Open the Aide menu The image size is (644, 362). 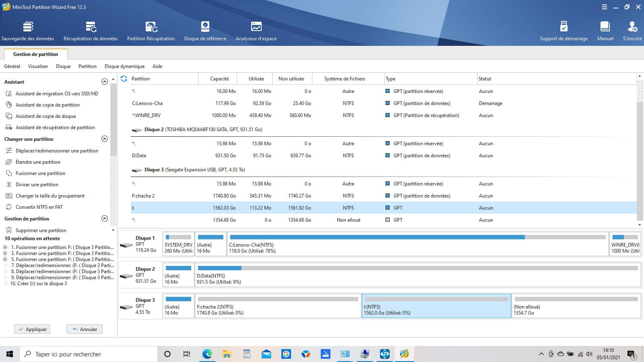click(x=157, y=66)
